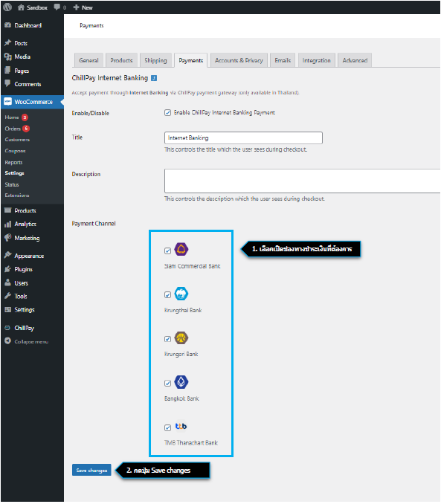Image resolution: width=441 pixels, height=504 pixels.
Task: Click the Title field with Internet Banking
Action: click(243, 138)
